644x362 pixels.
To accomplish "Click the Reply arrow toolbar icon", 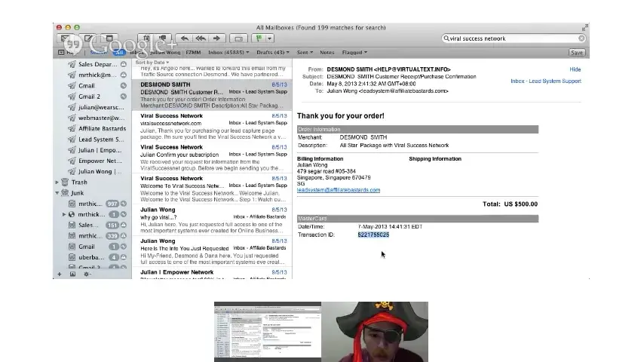I will point(185,38).
